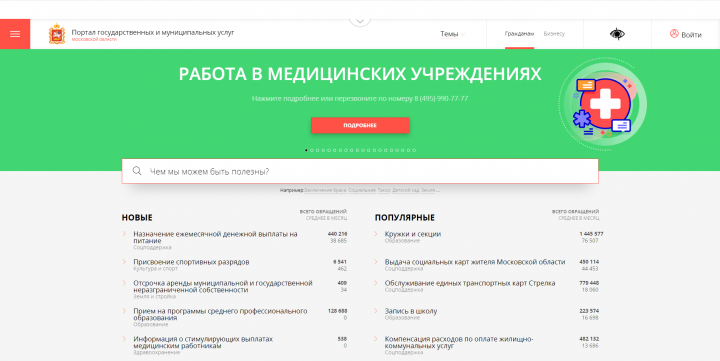The image size is (720, 361).
Task: Click the chevron beside Выдача социальных карт
Action: pos(376,262)
